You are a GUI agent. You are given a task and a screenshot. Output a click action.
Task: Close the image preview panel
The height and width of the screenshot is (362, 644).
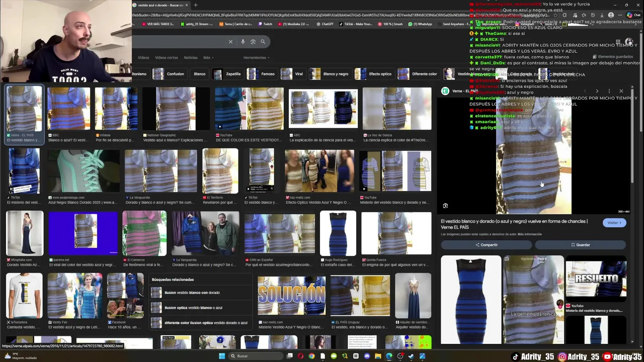tap(621, 91)
